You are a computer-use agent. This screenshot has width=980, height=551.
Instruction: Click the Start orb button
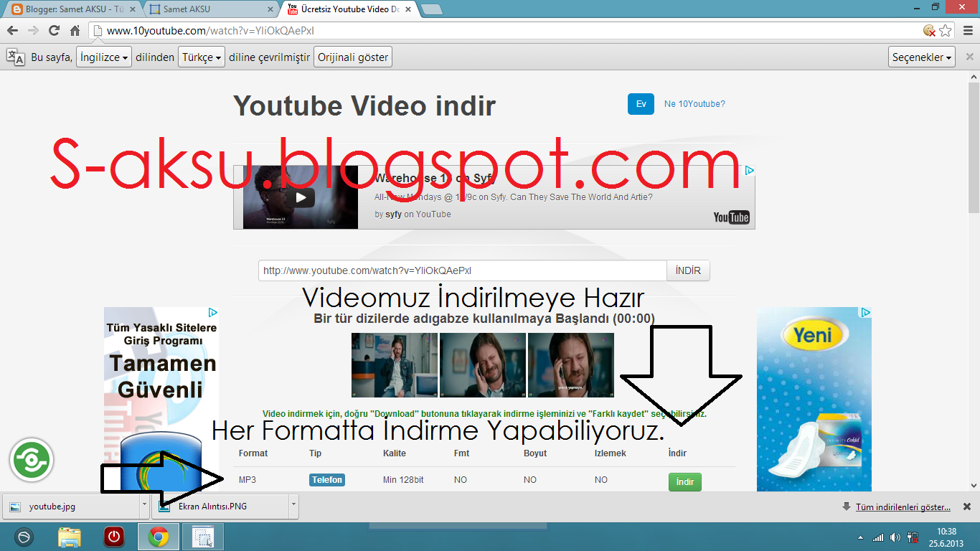tap(25, 537)
